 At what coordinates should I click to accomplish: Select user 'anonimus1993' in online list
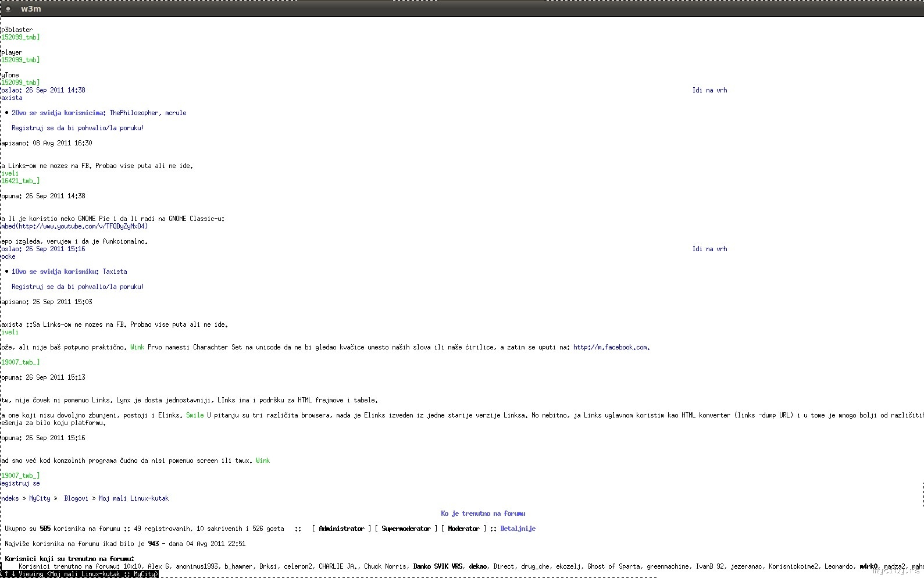coord(197,566)
